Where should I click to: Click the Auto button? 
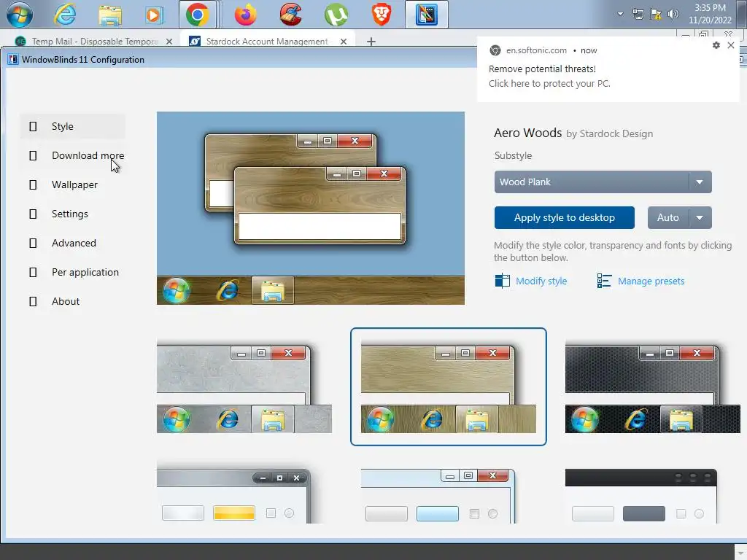coord(667,217)
